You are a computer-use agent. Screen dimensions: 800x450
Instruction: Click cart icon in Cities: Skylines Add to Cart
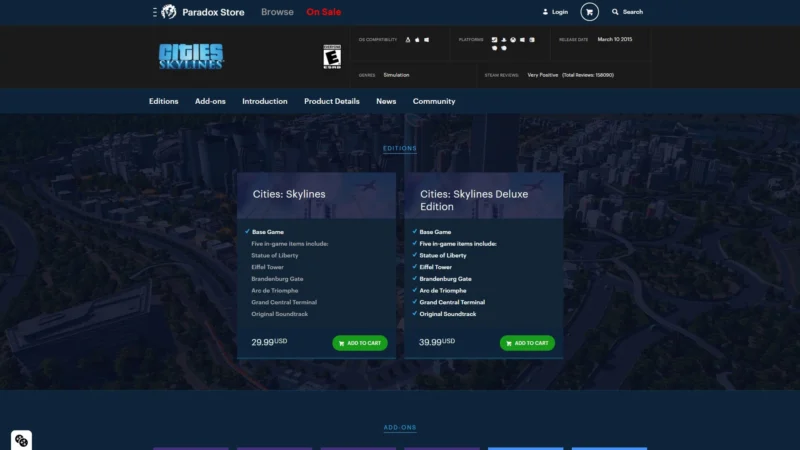341,343
